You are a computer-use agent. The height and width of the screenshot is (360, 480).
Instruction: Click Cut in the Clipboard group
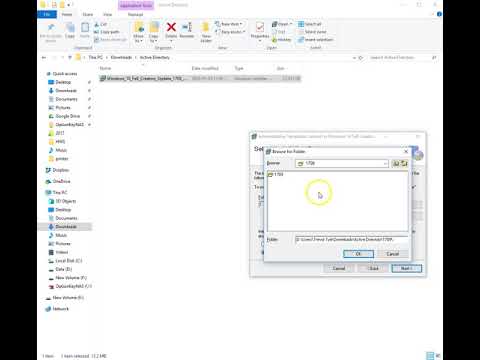pos(101,24)
